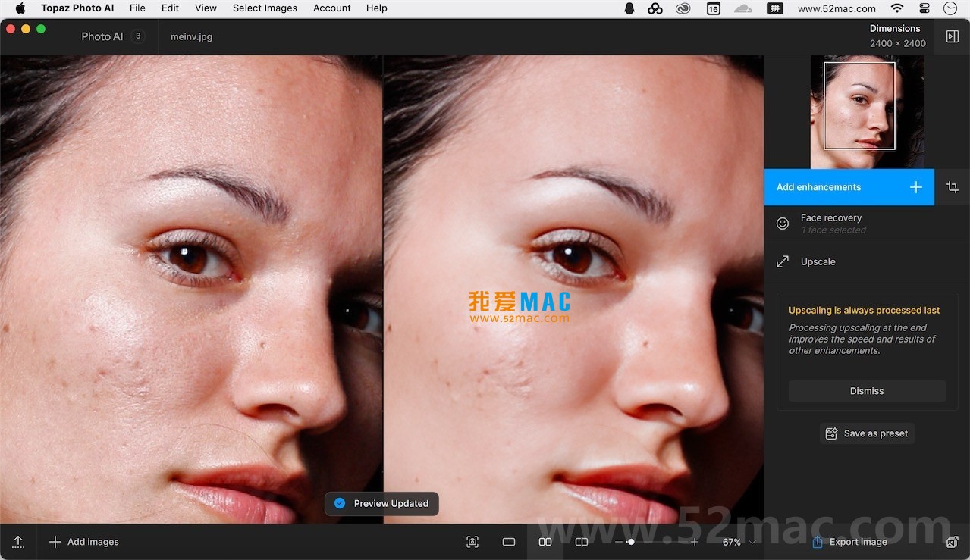Open the Account menu
970x560 pixels.
[x=331, y=8]
